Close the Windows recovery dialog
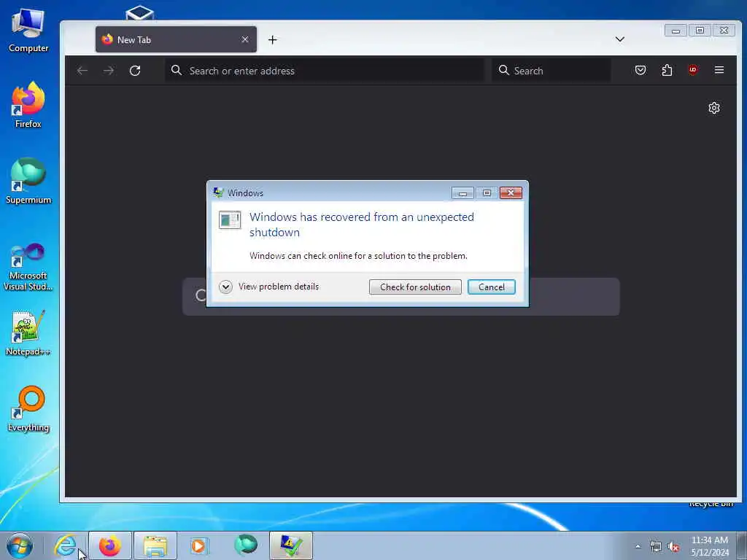 [511, 192]
